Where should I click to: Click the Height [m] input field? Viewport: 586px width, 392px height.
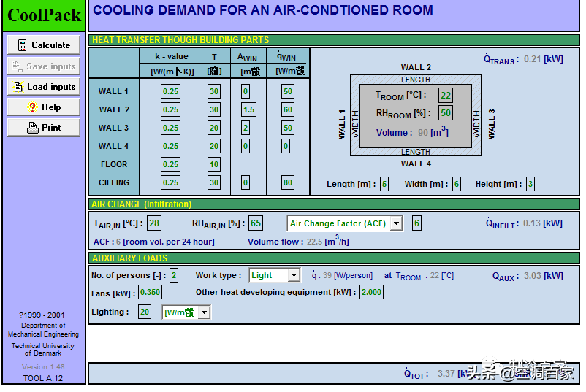(530, 184)
